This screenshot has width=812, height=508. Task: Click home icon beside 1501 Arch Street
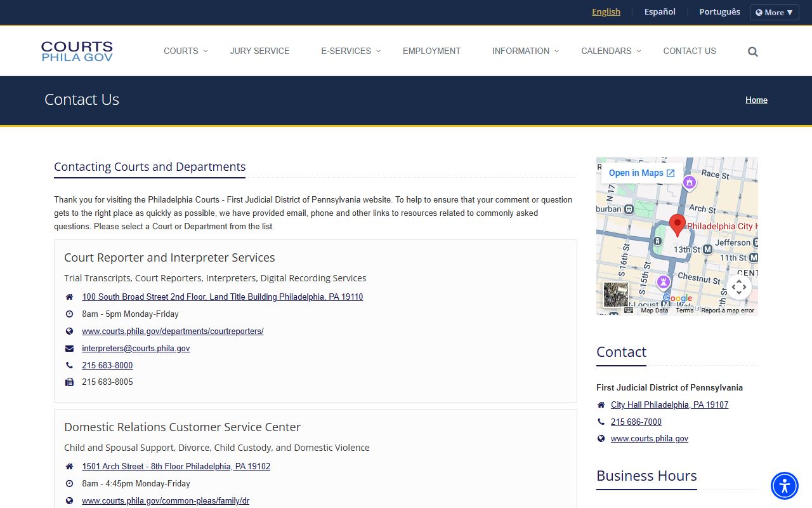[x=70, y=467]
